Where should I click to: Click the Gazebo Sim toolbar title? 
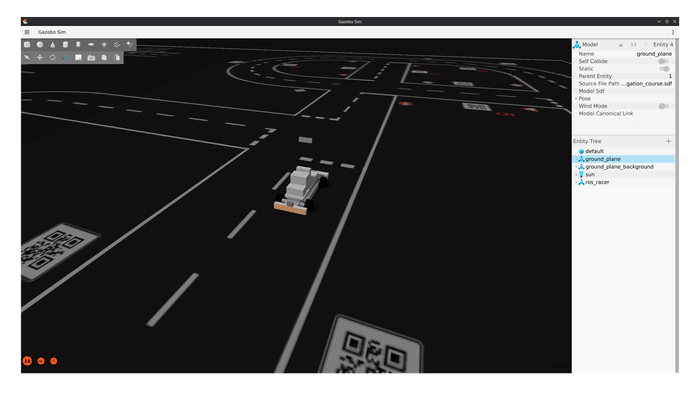tap(52, 32)
